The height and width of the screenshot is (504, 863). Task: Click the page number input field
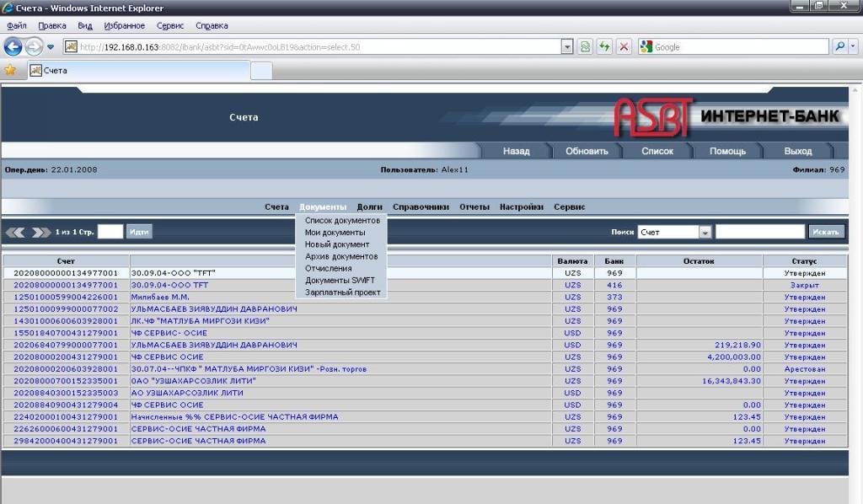(110, 232)
